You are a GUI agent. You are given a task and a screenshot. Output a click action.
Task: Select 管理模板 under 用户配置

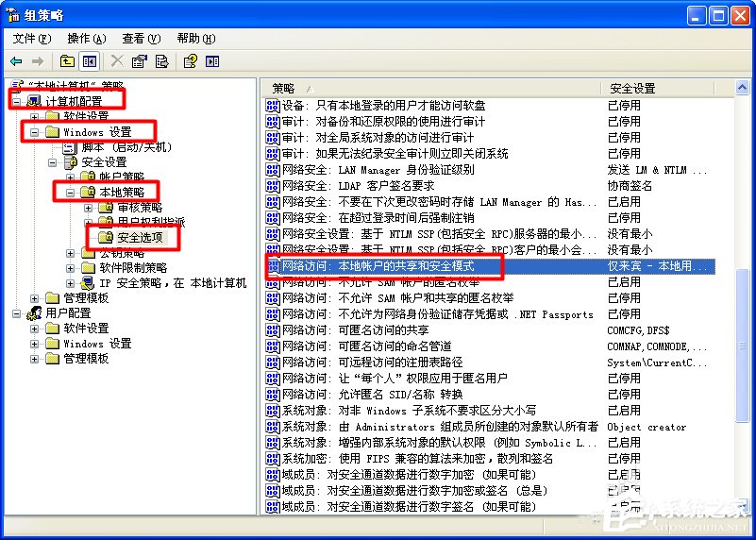[86, 358]
